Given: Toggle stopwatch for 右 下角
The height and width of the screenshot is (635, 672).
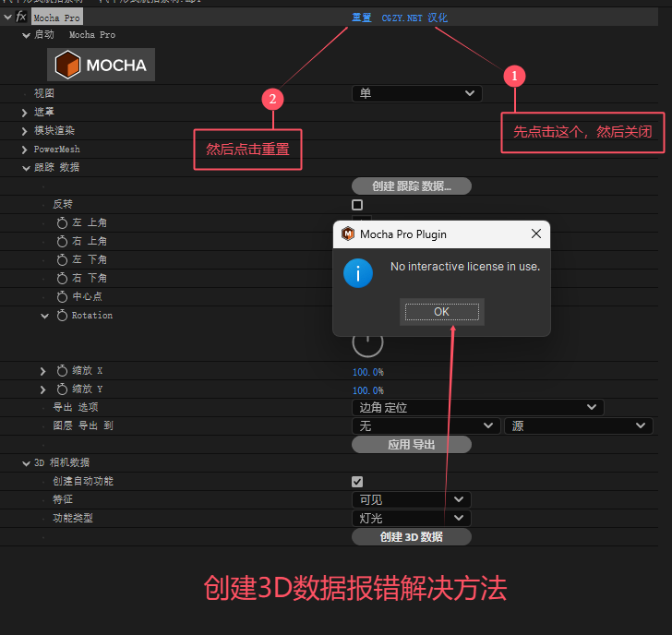Looking at the screenshot, I should coord(62,278).
